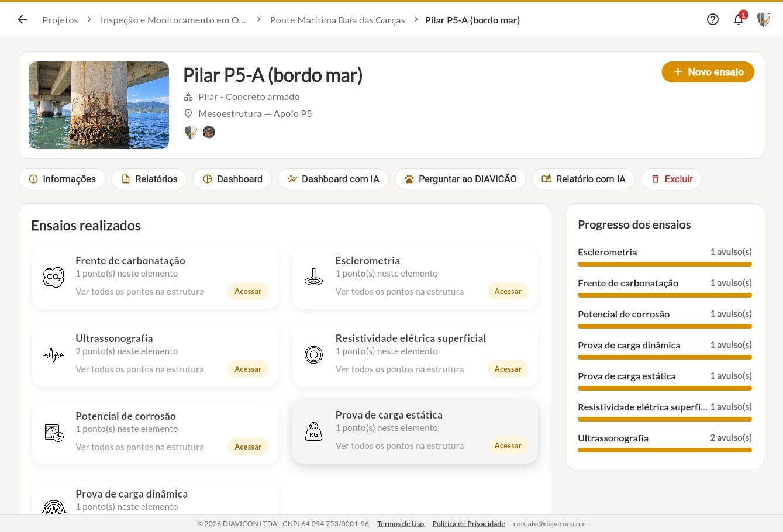Open Perguntar ao DIAVICÃO
783x532 pixels.
[460, 179]
